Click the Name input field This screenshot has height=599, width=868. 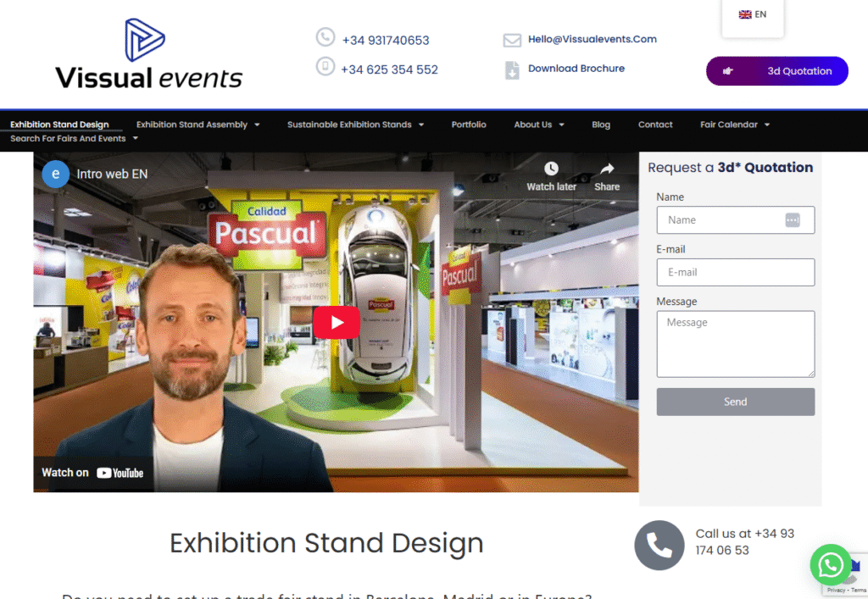tap(735, 220)
